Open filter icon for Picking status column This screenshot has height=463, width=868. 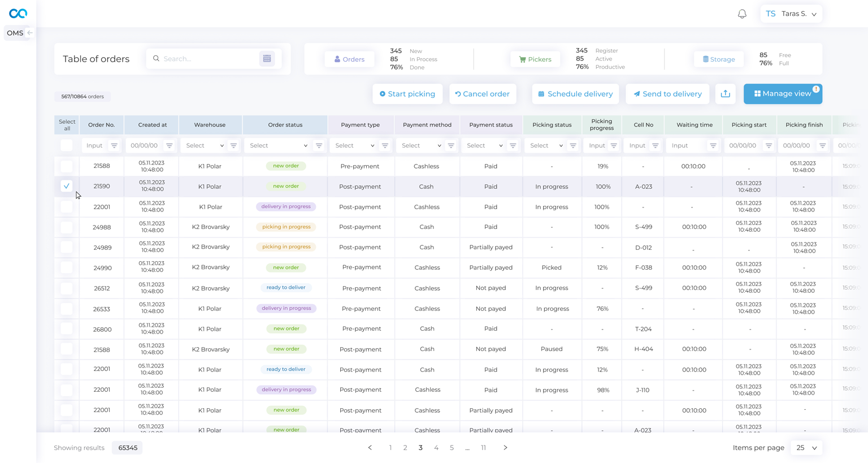573,146
